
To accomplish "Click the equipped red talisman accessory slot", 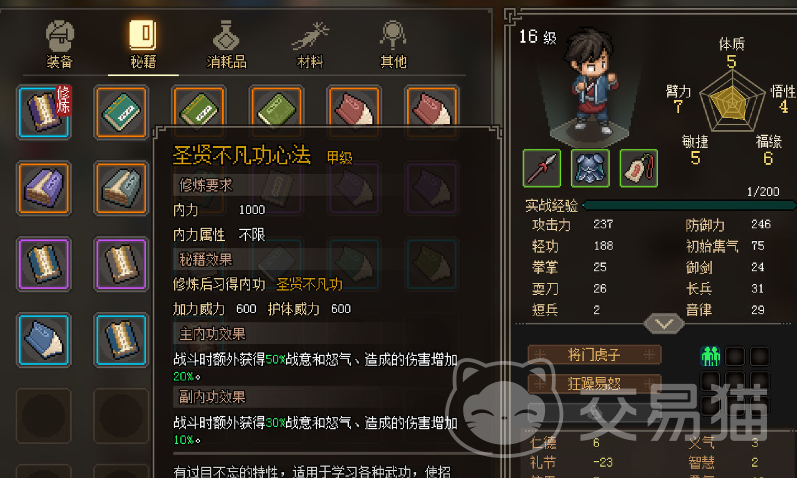I will 639,168.
